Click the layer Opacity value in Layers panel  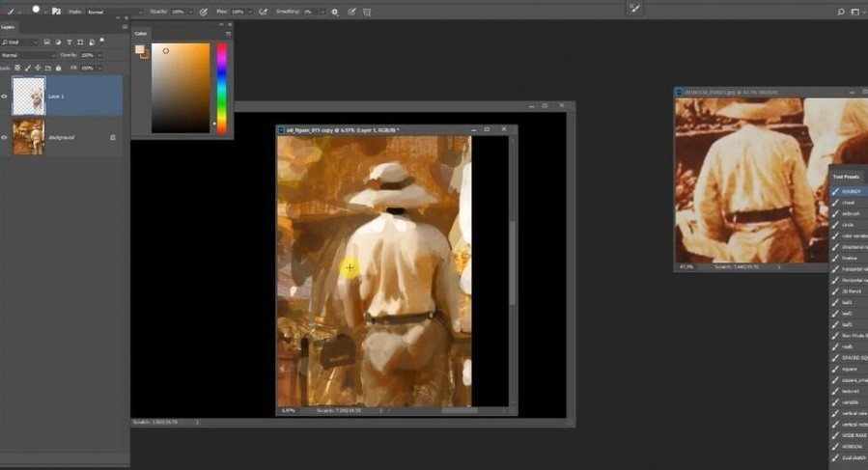(88, 55)
